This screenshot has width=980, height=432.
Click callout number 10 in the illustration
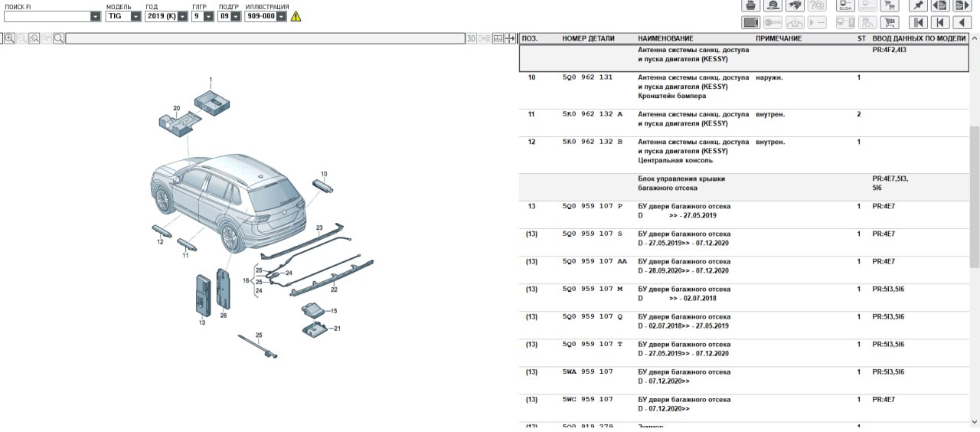[324, 174]
